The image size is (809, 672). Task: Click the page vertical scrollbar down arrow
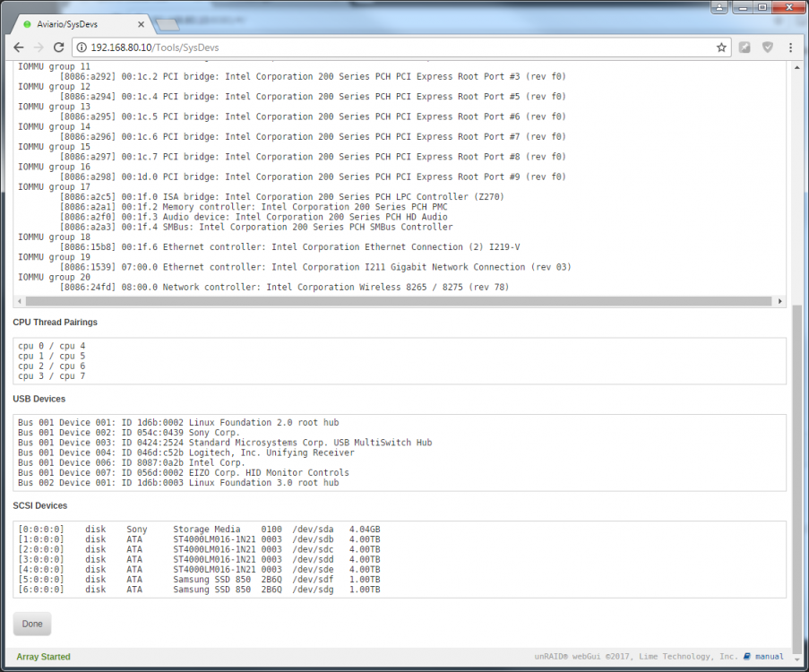(x=797, y=659)
